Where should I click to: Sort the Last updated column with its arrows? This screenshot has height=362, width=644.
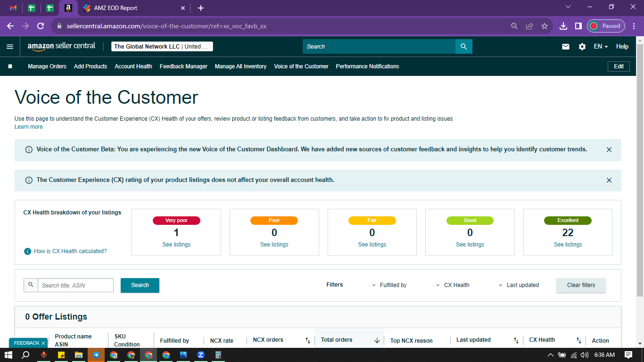[516, 340]
